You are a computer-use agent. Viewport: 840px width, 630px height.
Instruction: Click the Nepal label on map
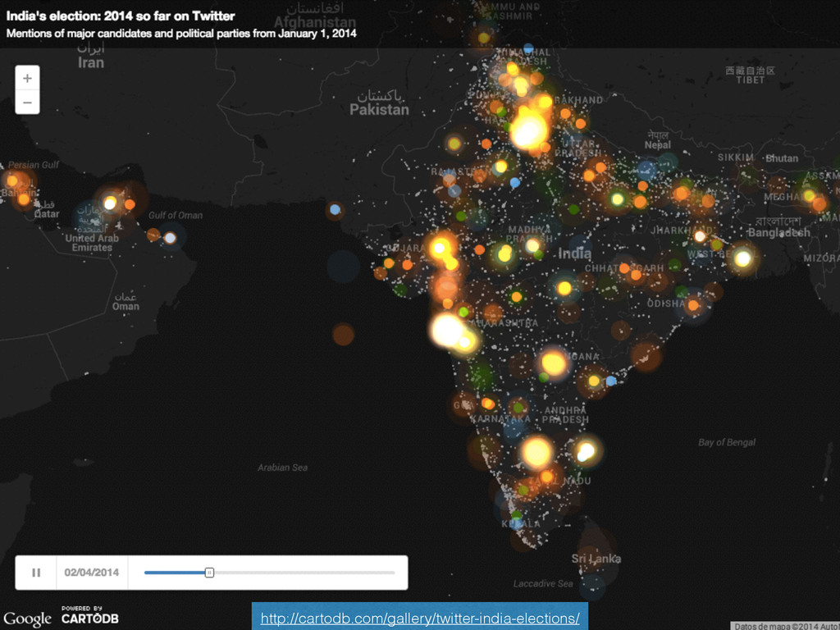[x=658, y=140]
